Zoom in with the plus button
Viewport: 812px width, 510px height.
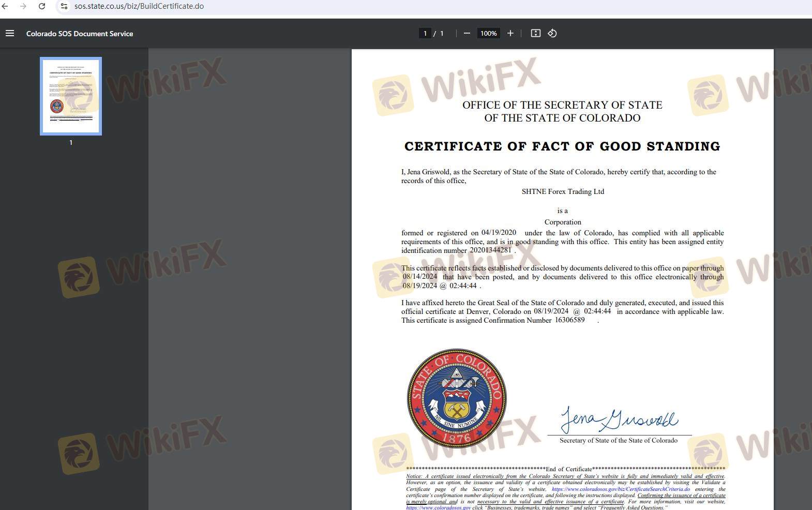pyautogui.click(x=510, y=33)
